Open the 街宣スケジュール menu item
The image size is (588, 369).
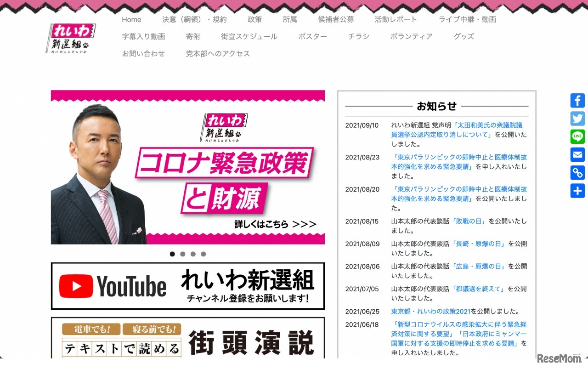pos(249,36)
